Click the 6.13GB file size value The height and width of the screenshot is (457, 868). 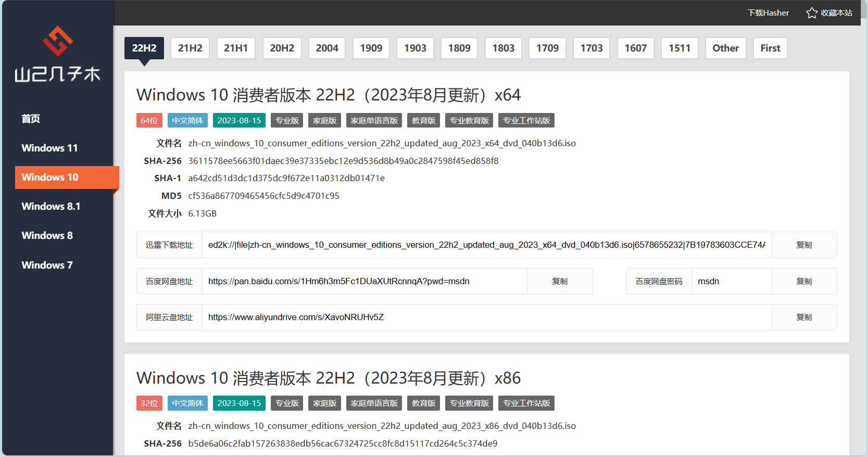coord(202,213)
